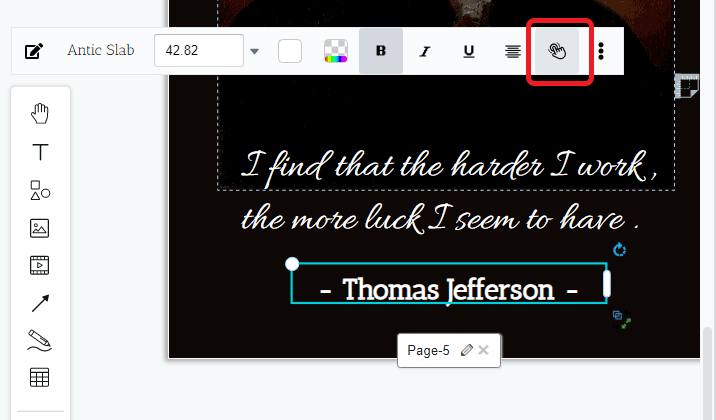Toggle Italic formatting

(425, 51)
